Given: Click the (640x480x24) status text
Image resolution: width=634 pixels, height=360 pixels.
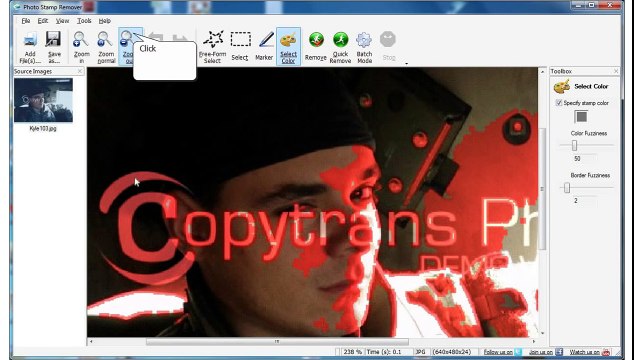Looking at the screenshot, I should click(x=452, y=352).
